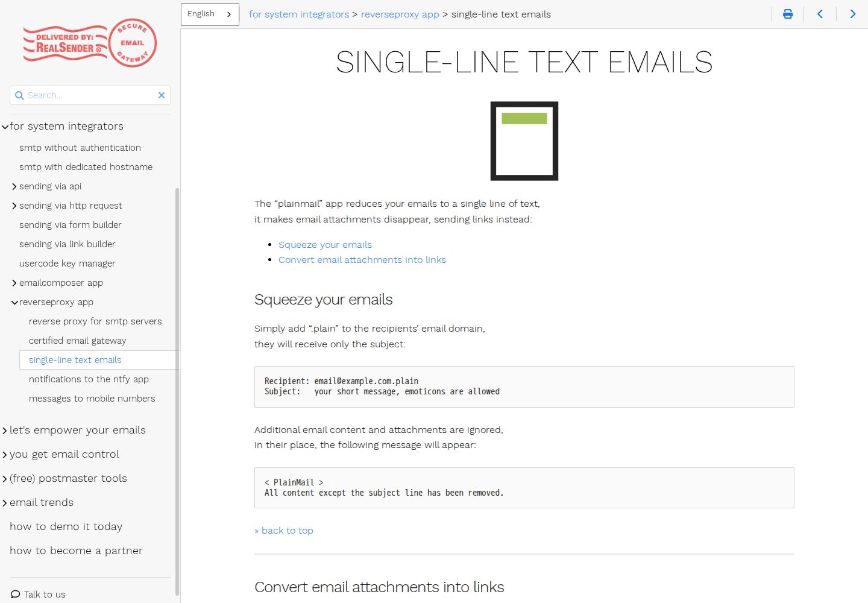Click the search magnifier icon
Screen dimensions: 868x603
click(19, 95)
